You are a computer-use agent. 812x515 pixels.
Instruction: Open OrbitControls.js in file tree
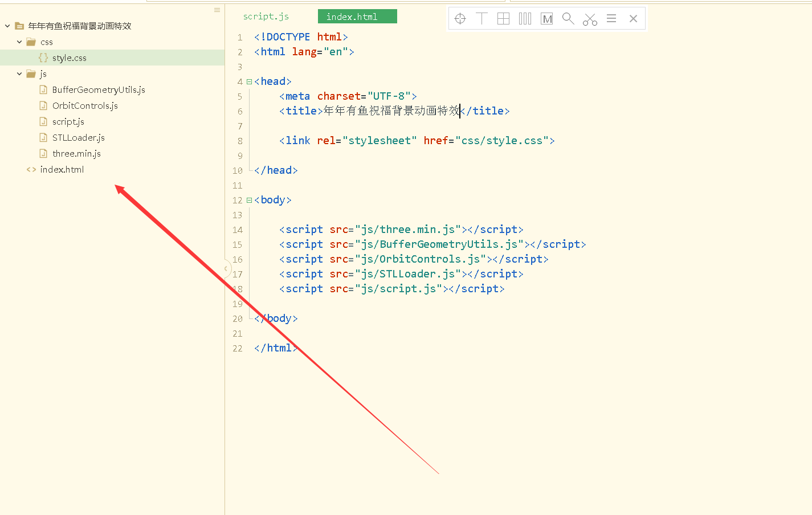85,106
